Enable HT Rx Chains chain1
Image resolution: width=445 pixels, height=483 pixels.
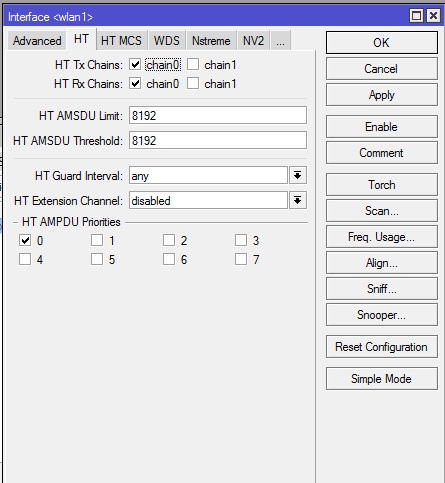[x=193, y=83]
